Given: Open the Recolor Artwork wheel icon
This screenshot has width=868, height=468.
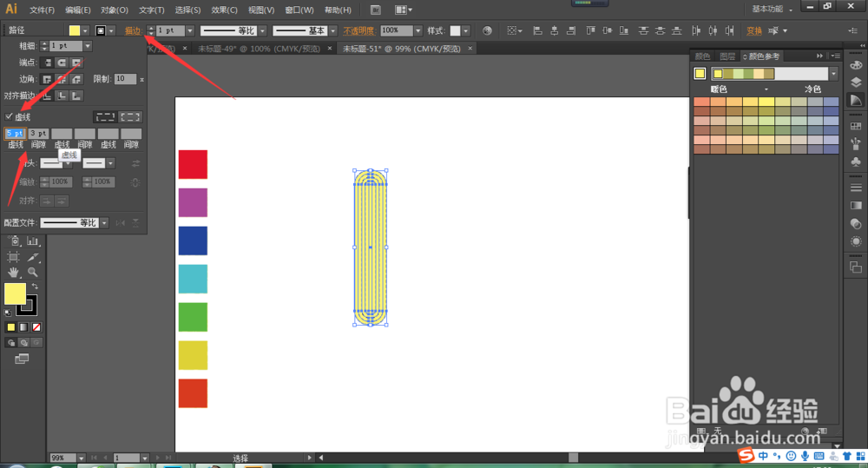Looking at the screenshot, I should click(487, 31).
